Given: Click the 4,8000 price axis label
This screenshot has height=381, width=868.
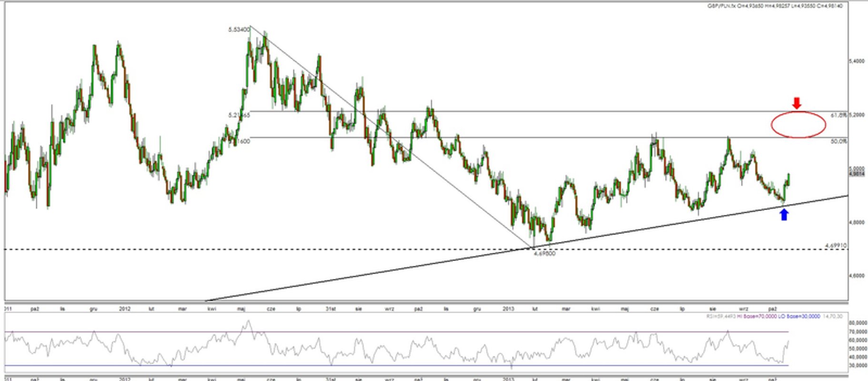Looking at the screenshot, I should point(857,222).
